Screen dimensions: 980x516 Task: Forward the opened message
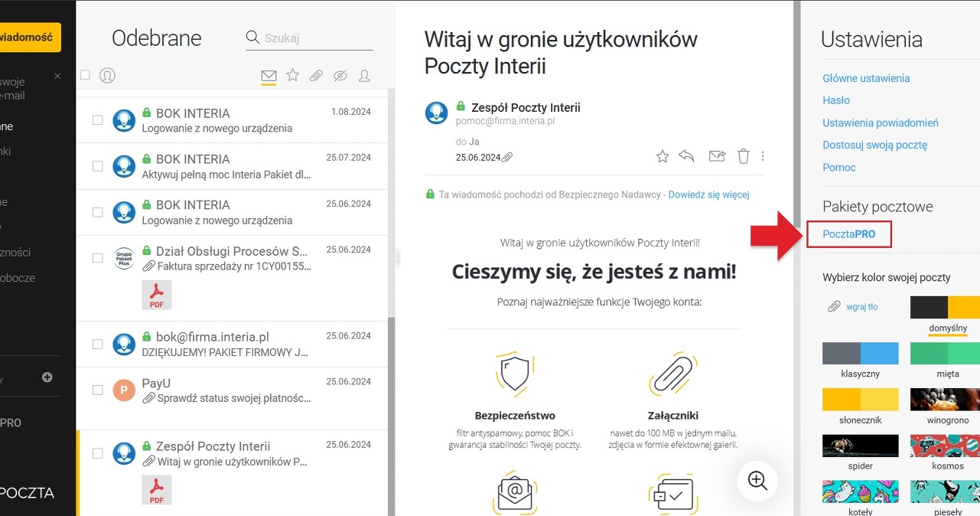[x=717, y=157]
